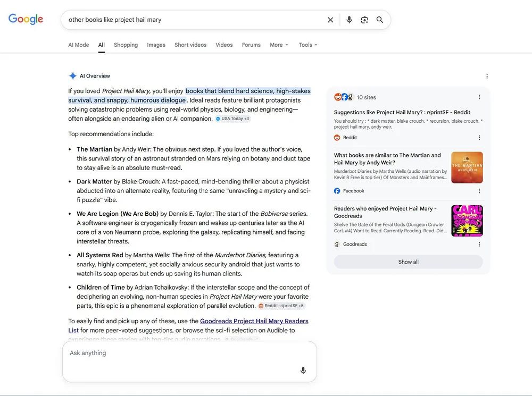Click We Are Legion (We Are Bob) title

point(118,214)
